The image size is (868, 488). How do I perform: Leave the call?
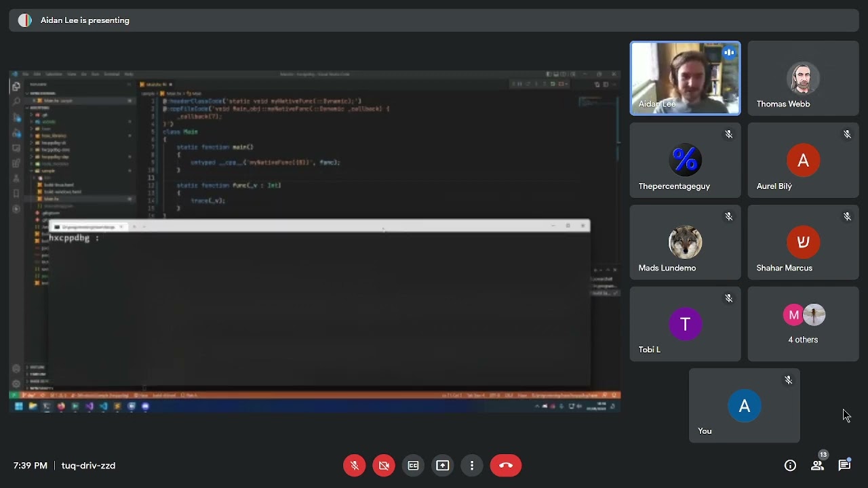506,466
